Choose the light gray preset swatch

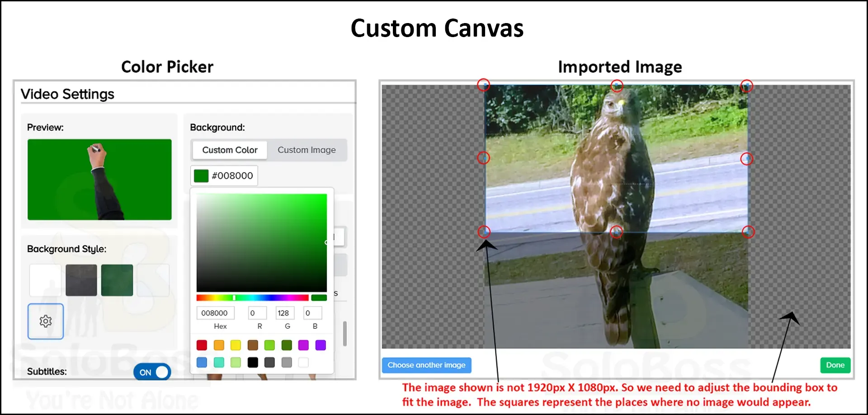(x=287, y=362)
